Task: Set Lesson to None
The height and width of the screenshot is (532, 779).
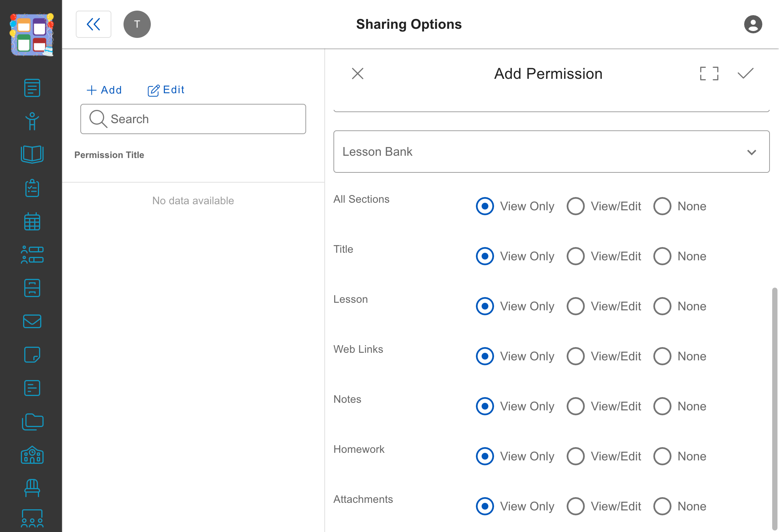Action: pyautogui.click(x=662, y=306)
